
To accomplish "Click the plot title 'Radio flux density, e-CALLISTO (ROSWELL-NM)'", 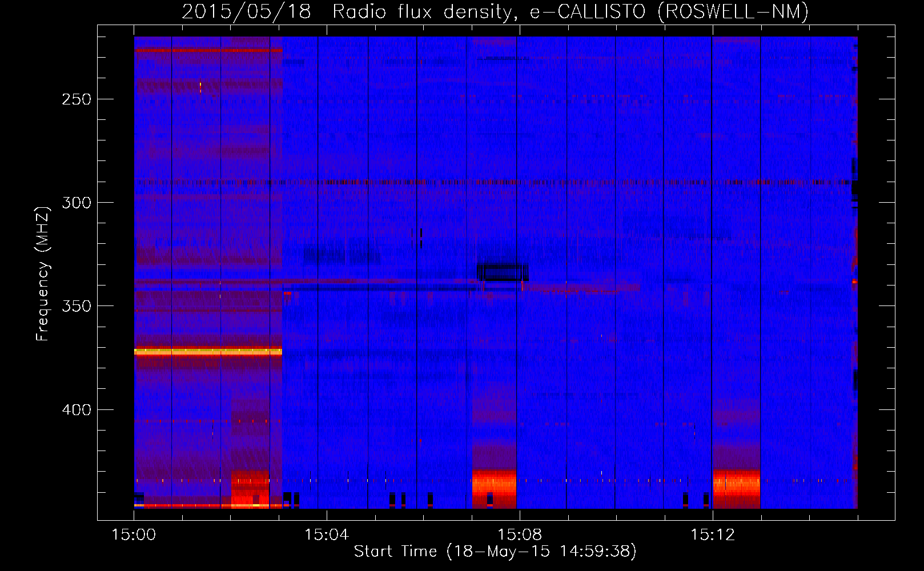I will [571, 11].
